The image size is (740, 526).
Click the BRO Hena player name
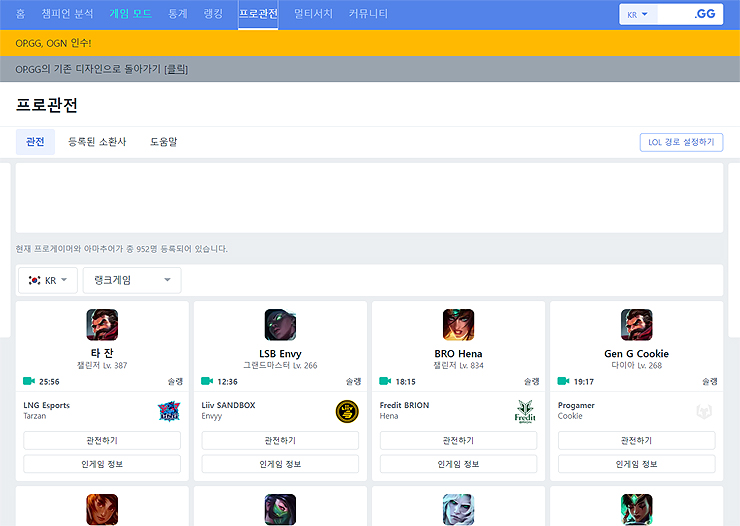458,353
